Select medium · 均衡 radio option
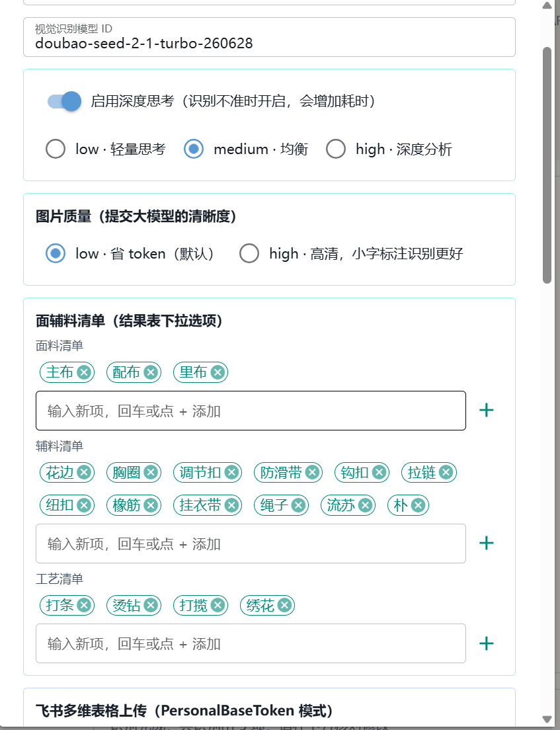Screen dimensions: 560x730 point(194,149)
